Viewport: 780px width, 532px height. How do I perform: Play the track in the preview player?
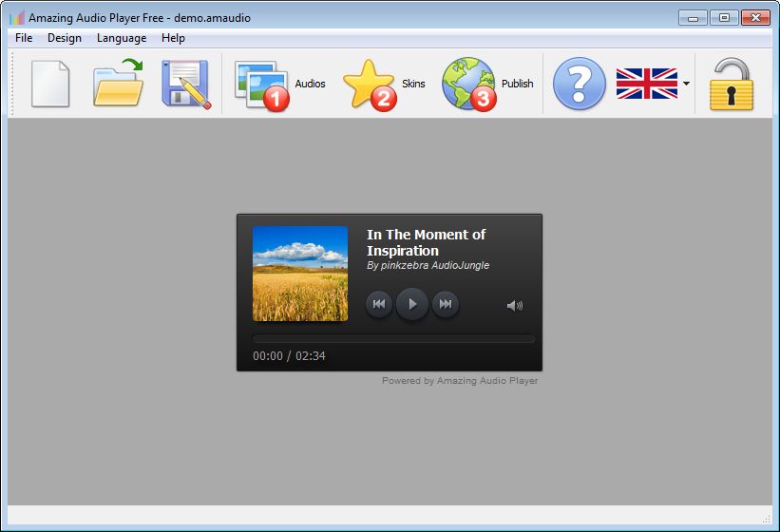[412, 304]
